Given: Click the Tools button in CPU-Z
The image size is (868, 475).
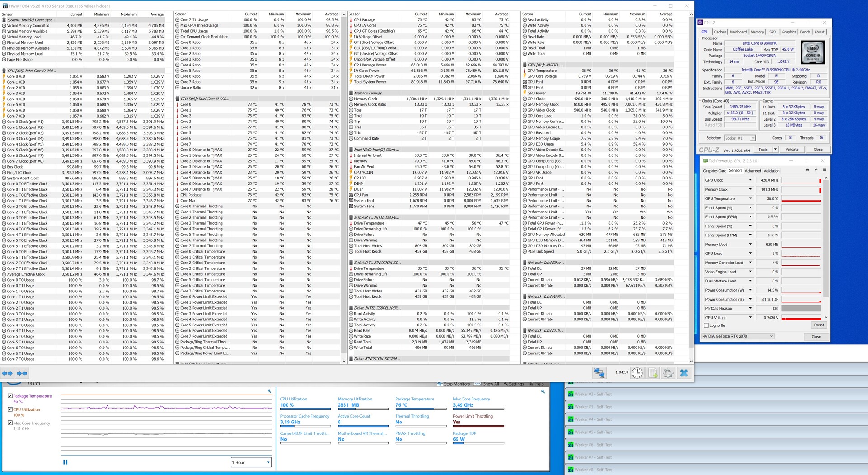Looking at the screenshot, I should (x=763, y=150).
